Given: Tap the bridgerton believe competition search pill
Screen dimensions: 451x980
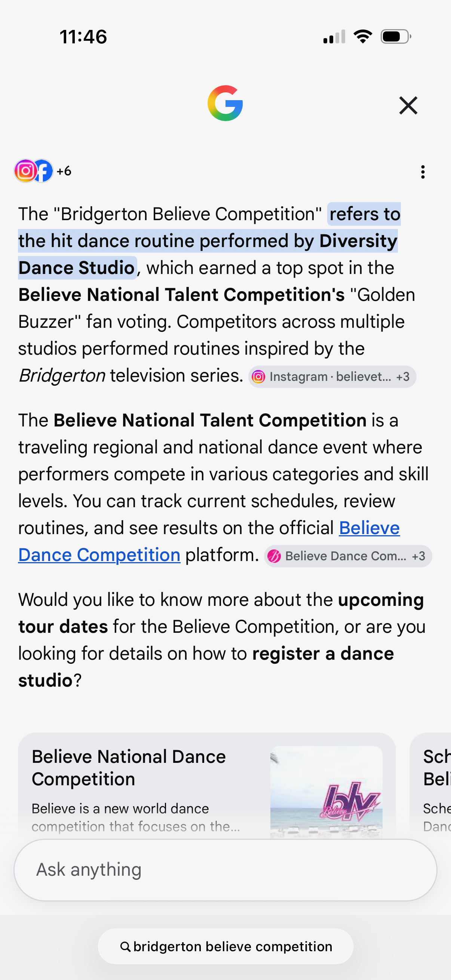Looking at the screenshot, I should [225, 946].
